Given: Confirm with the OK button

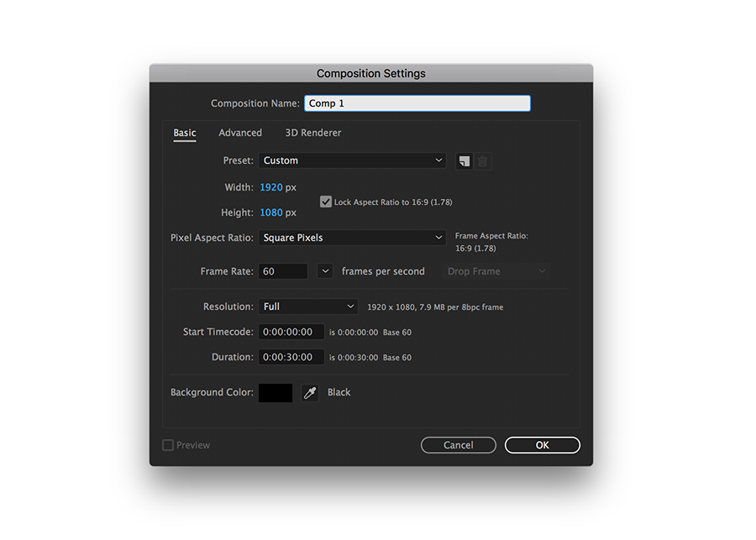Looking at the screenshot, I should pos(543,445).
